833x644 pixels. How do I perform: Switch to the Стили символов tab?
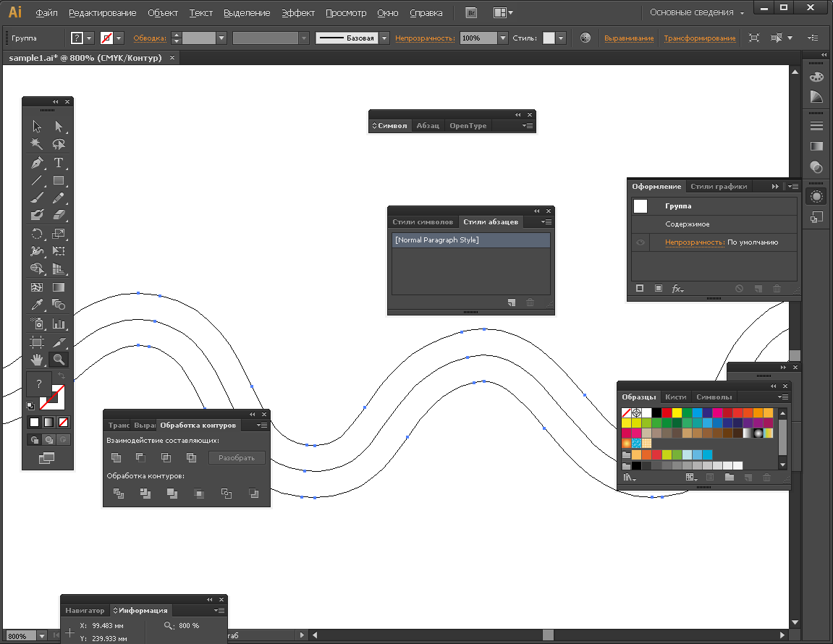(423, 222)
